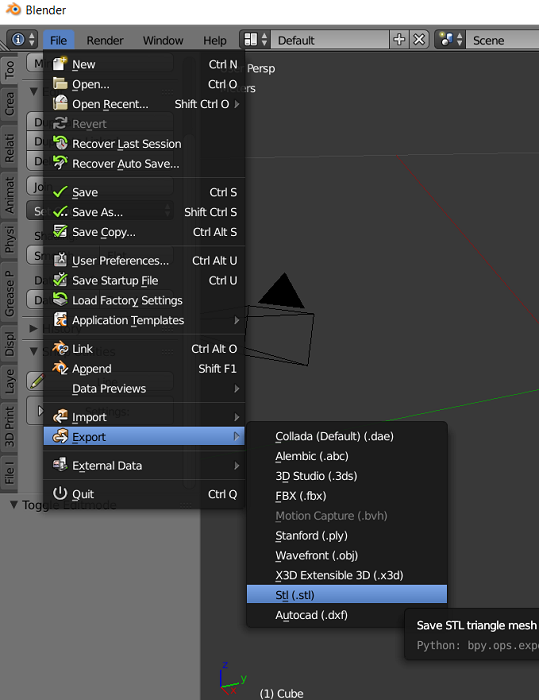Screen dimensions: 539x700
Task: Click the Info editor type icon
Action: [x=18, y=40]
